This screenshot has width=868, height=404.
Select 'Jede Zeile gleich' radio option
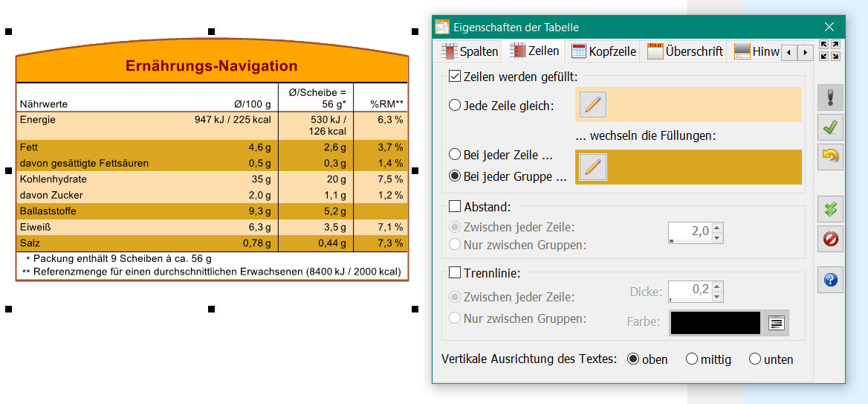(x=455, y=106)
